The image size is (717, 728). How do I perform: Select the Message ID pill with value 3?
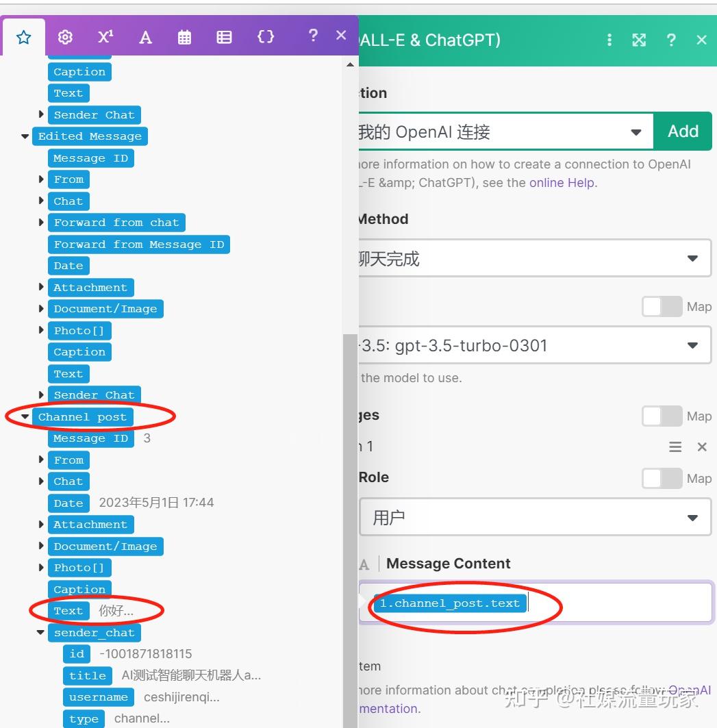91,438
